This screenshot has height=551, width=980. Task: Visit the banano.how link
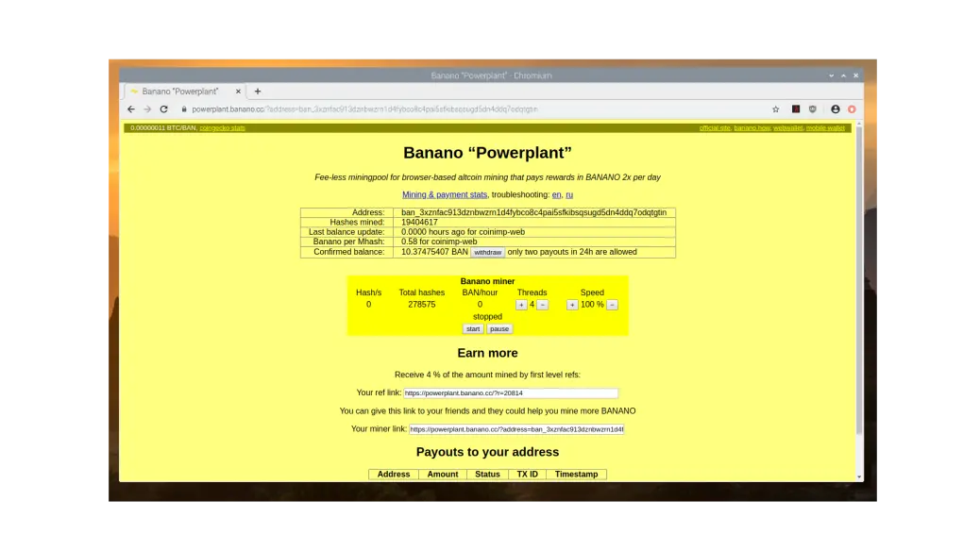click(752, 128)
